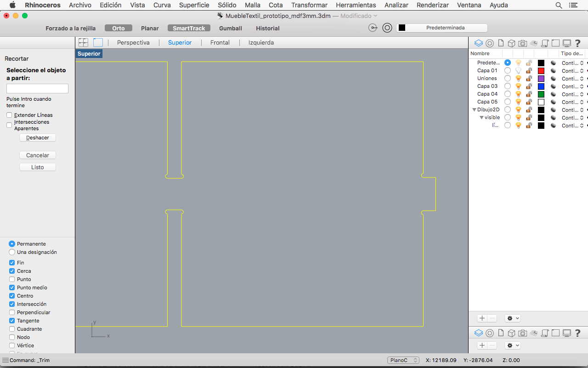The width and height of the screenshot is (588, 368).
Task: Uncheck Fin object snap
Action: (12, 263)
